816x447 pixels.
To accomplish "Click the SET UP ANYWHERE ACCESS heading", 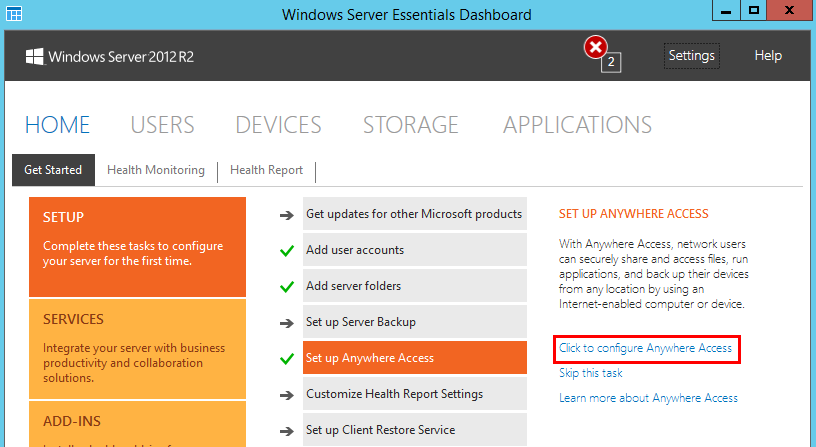I will [x=633, y=214].
